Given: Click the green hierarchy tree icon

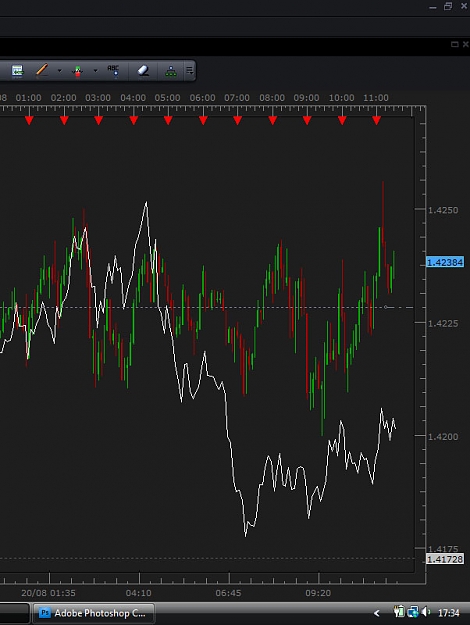Looking at the screenshot, I should coord(171,71).
